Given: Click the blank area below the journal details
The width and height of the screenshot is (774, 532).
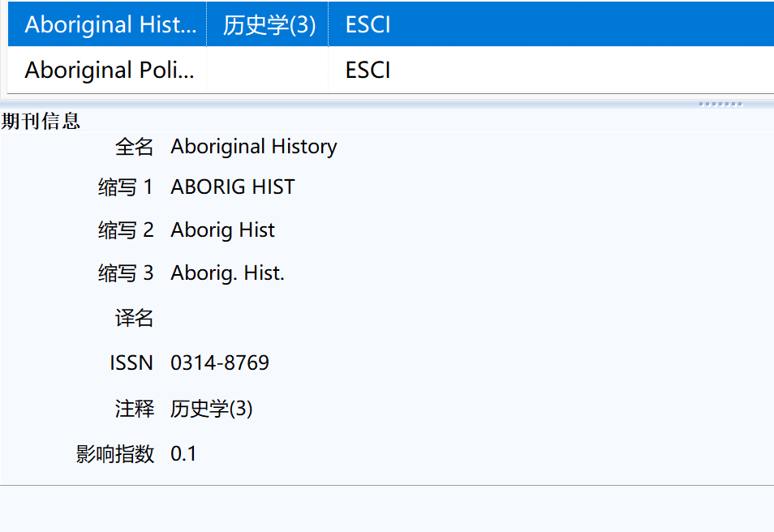Looking at the screenshot, I should (x=387, y=503).
